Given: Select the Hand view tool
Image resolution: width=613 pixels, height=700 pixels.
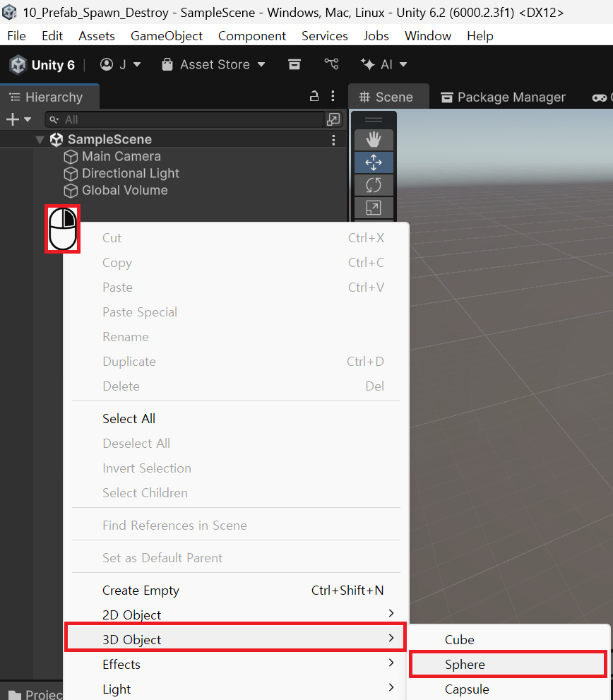Looking at the screenshot, I should (x=374, y=140).
